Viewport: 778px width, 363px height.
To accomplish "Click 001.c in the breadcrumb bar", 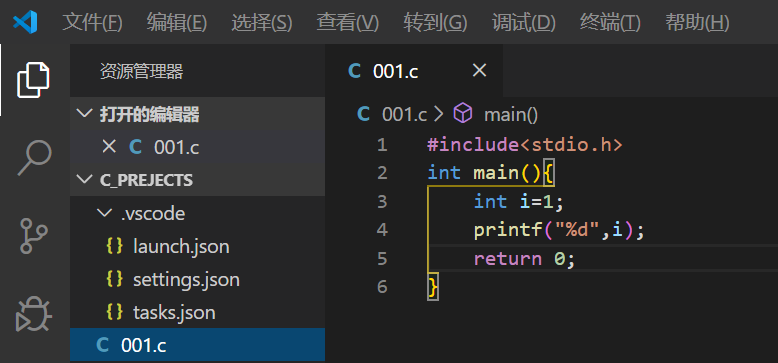I will pos(404,115).
